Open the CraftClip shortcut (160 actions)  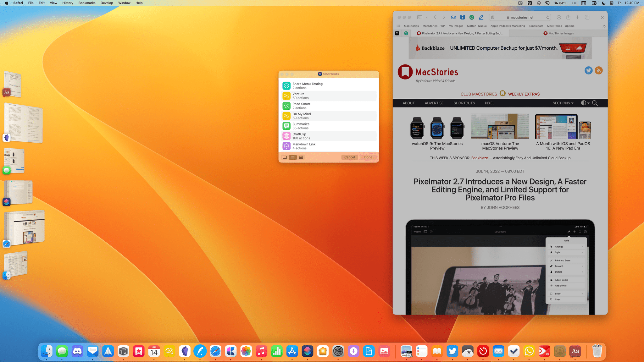(329, 136)
